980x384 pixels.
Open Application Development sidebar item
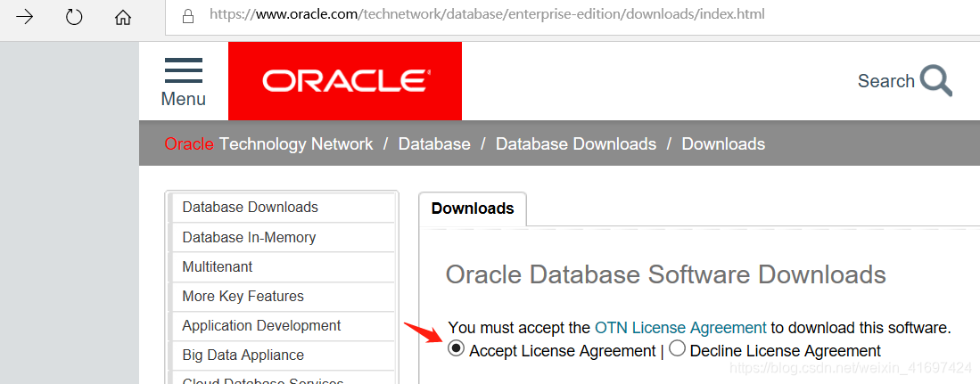[282, 325]
